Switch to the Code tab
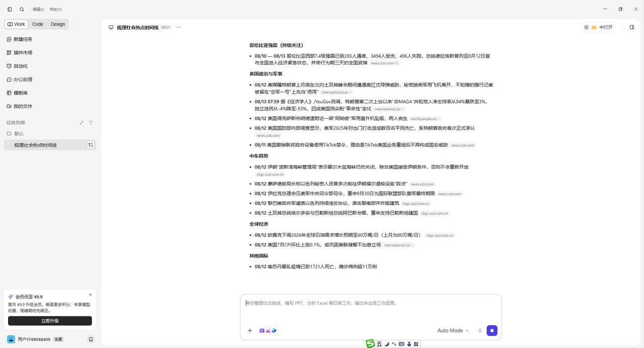644x348 pixels. [x=38, y=24]
